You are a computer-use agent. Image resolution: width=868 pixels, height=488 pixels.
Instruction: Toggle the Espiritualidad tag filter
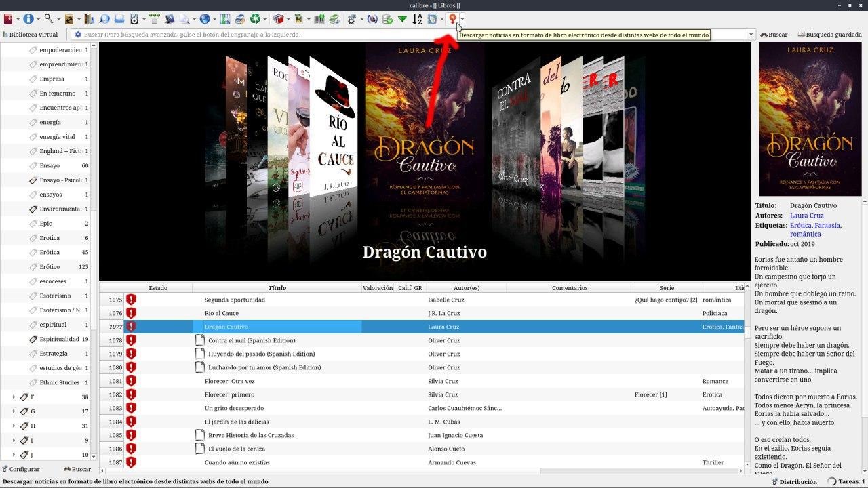coord(59,339)
